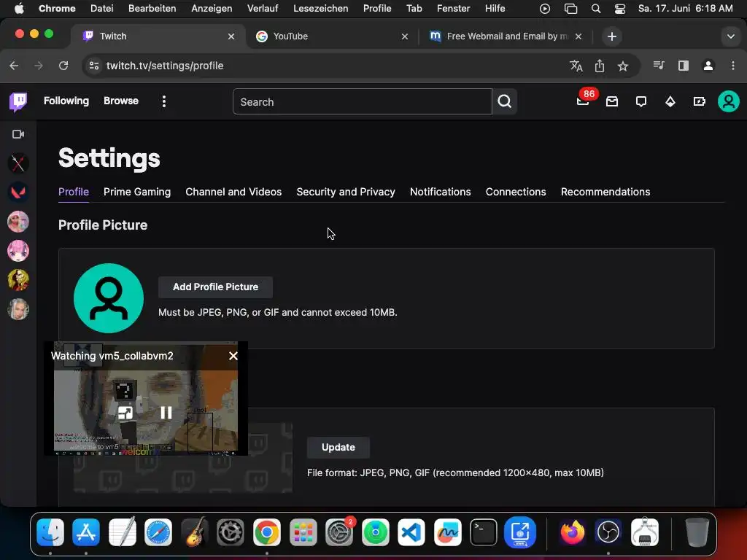Click the Chrome address bar URL
Image resolution: width=747 pixels, height=560 pixels.
tap(165, 66)
